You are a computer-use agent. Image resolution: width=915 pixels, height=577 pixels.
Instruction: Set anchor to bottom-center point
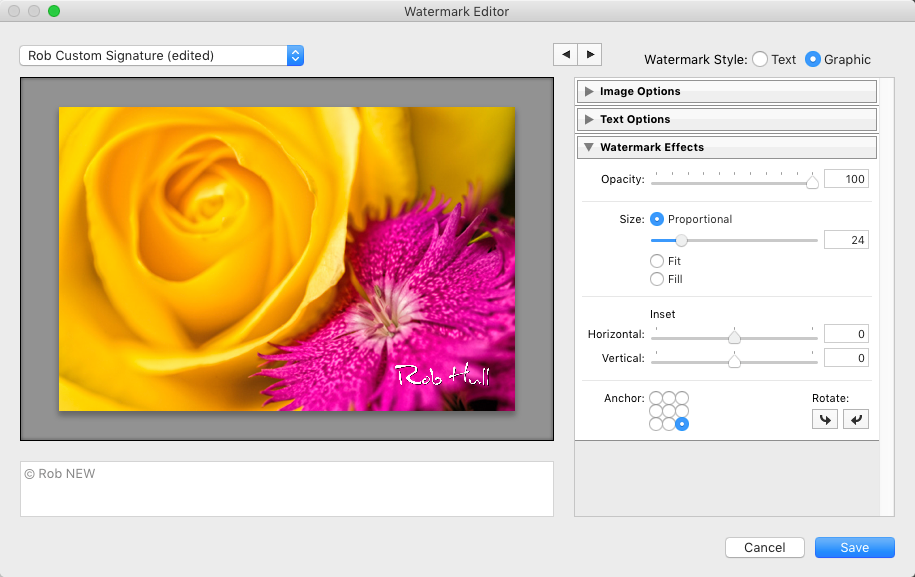tap(669, 424)
